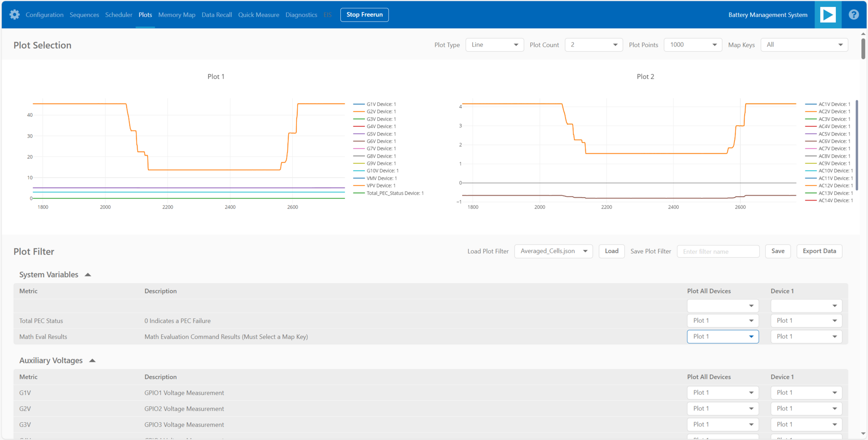Open the Diagnostics page
The image size is (868, 440).
tap(301, 14)
